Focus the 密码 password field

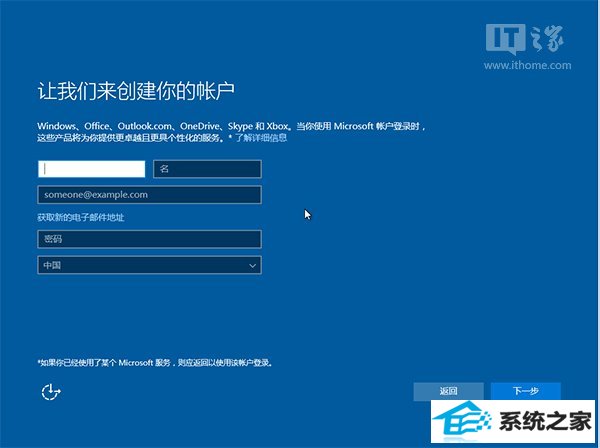150,239
